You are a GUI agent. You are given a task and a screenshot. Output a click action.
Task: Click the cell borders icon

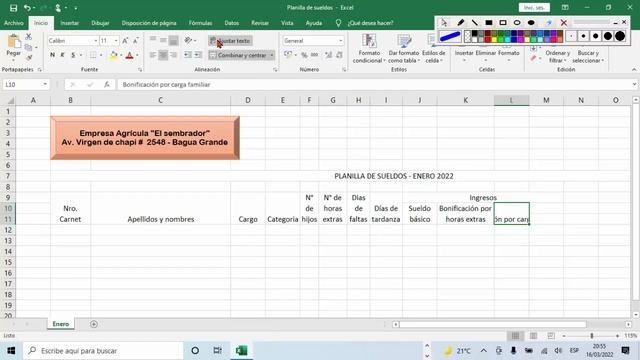[93, 55]
